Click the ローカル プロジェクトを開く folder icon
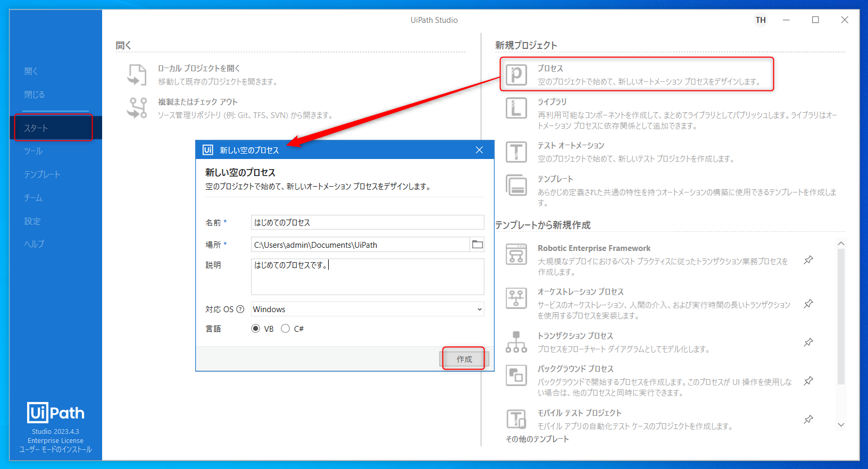This screenshot has height=469, width=868. pos(137,74)
